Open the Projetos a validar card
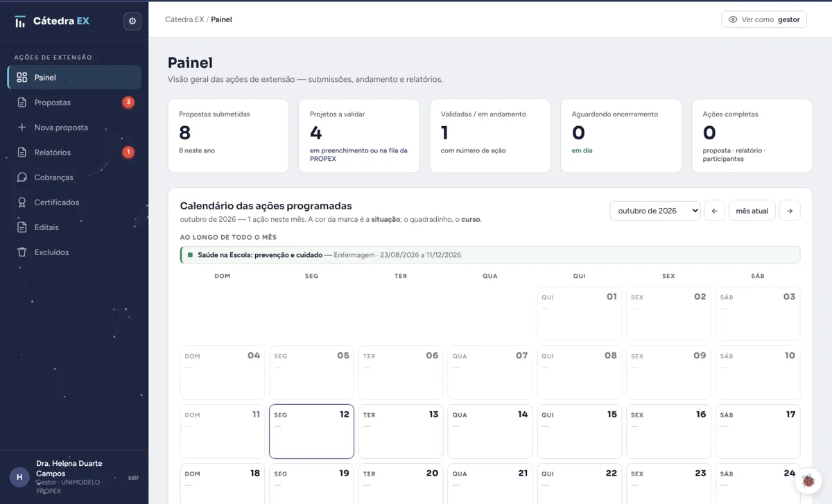 [359, 136]
